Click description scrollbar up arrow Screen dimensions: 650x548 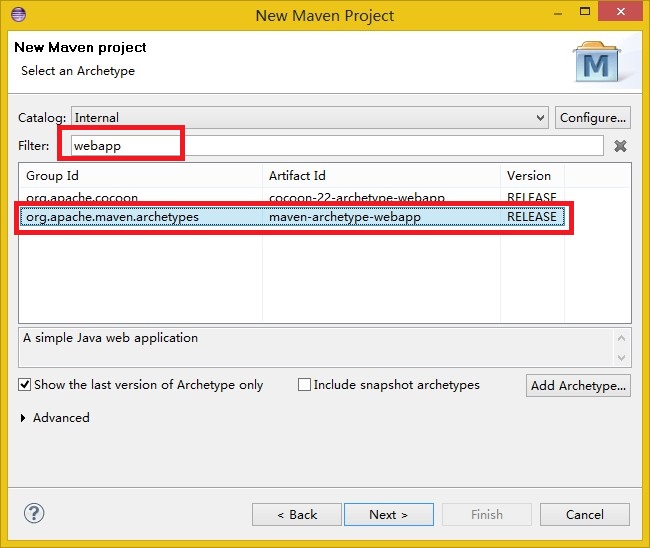tap(621, 338)
